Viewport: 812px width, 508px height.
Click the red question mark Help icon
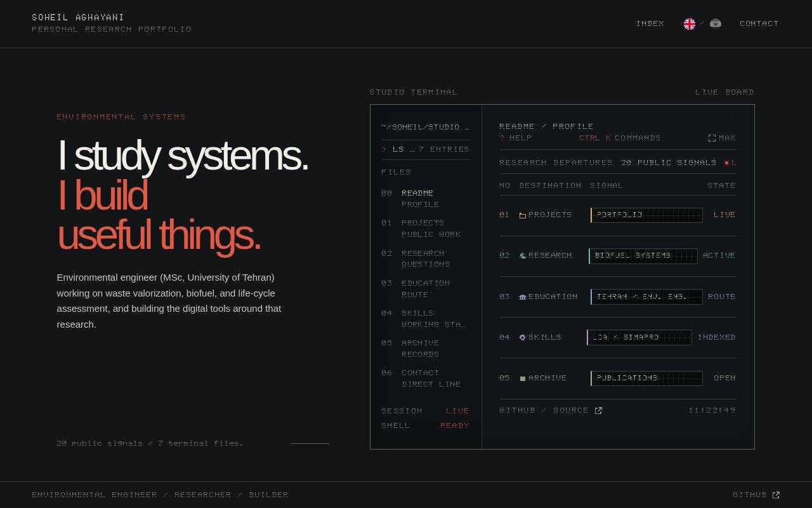click(502, 138)
